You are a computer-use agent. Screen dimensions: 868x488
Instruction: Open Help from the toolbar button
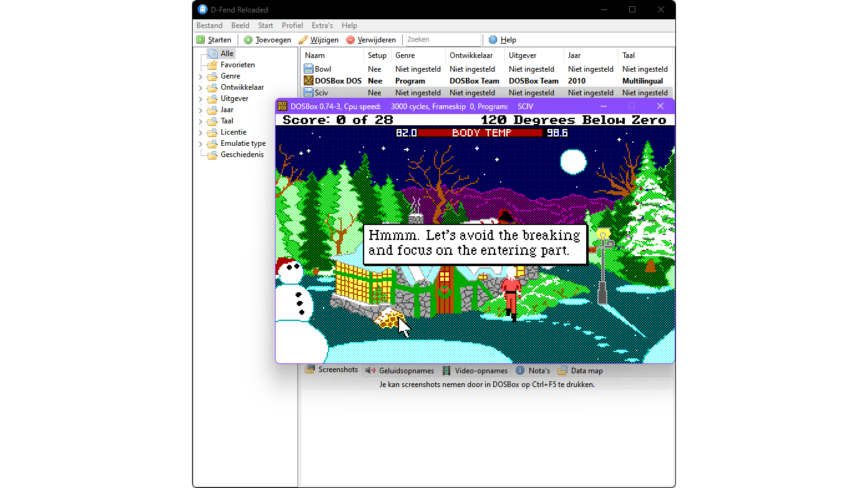point(503,40)
